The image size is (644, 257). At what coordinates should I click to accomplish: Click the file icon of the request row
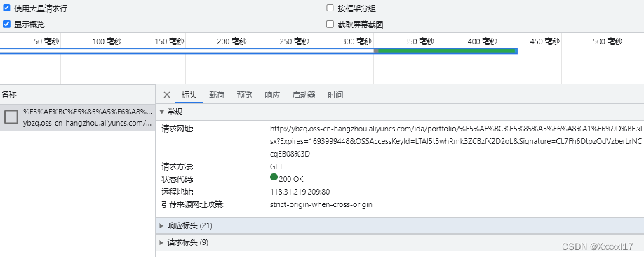pyautogui.click(x=11, y=117)
